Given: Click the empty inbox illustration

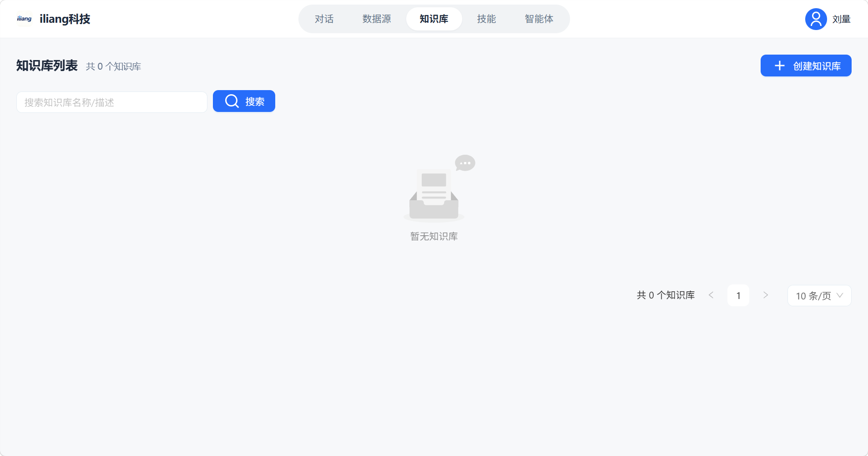Looking at the screenshot, I should (x=439, y=188).
